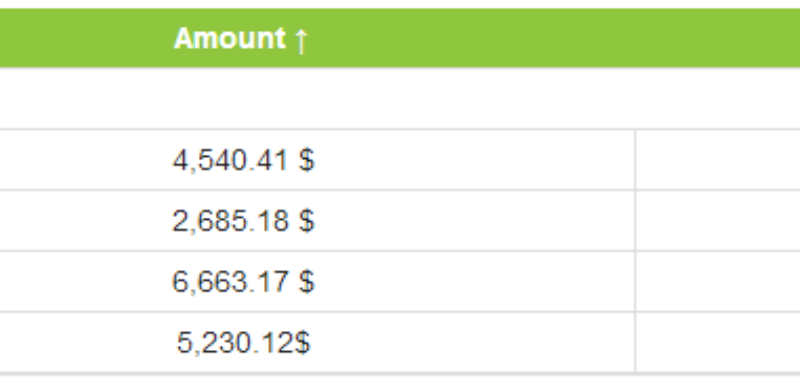Click the column divider beside the 4,540.41 $ row
800x380 pixels.
click(635, 160)
